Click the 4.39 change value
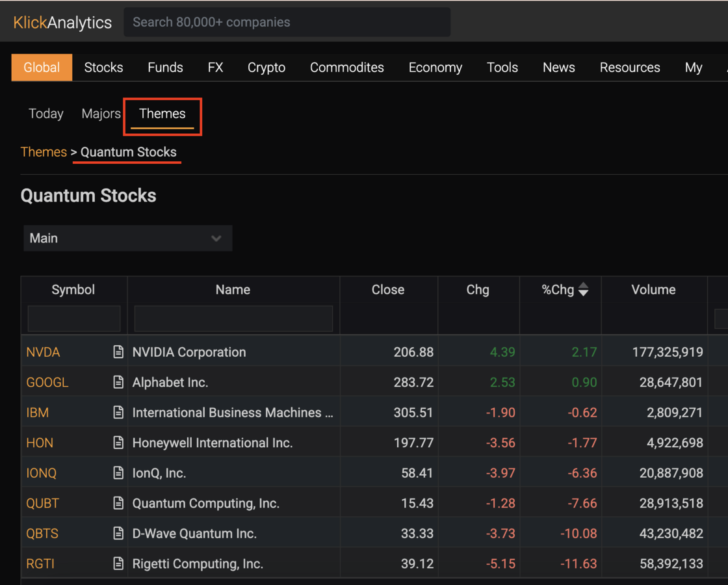This screenshot has height=585, width=728. click(503, 352)
